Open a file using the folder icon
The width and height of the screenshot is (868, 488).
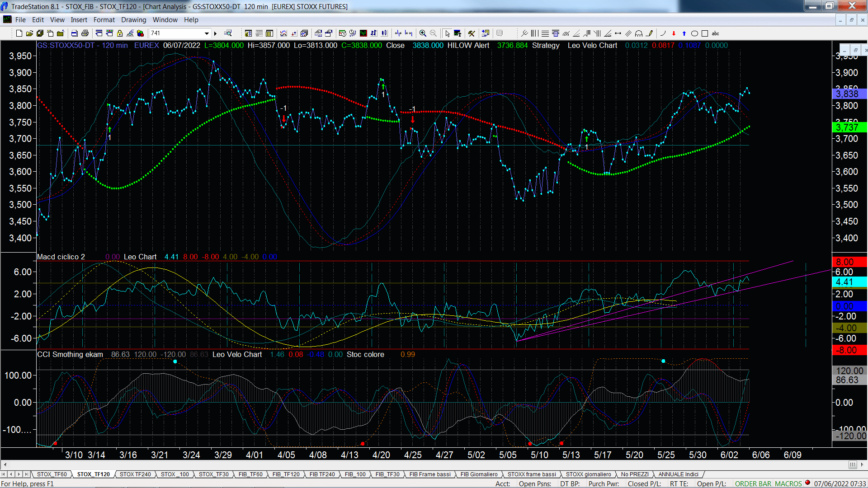click(29, 33)
